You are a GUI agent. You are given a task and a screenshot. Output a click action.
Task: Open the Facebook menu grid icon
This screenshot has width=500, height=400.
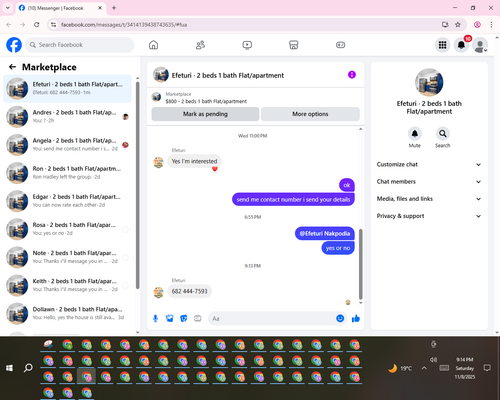442,45
